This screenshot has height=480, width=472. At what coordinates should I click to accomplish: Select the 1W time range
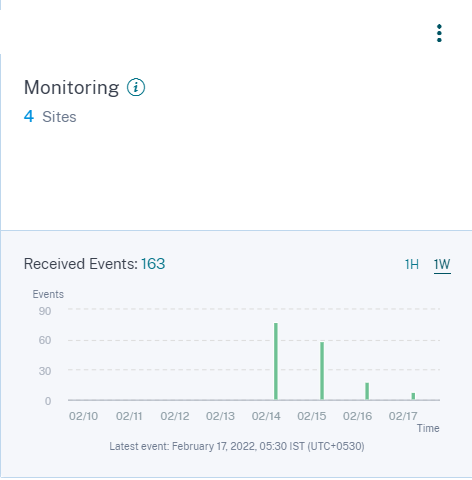pos(442,265)
